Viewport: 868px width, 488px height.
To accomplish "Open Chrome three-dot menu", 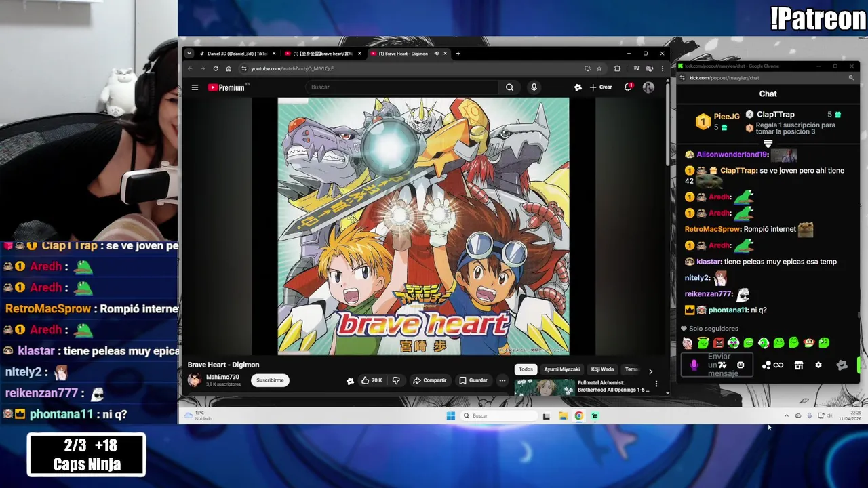I will [x=663, y=68].
